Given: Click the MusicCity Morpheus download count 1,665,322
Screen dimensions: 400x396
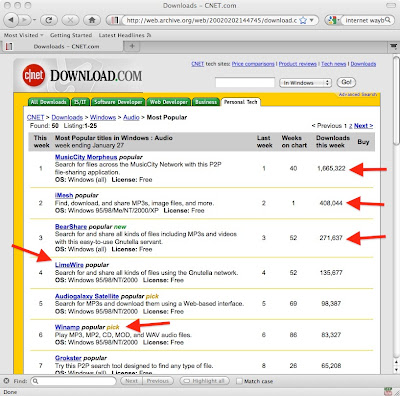Looking at the screenshot, I should pyautogui.click(x=331, y=168).
